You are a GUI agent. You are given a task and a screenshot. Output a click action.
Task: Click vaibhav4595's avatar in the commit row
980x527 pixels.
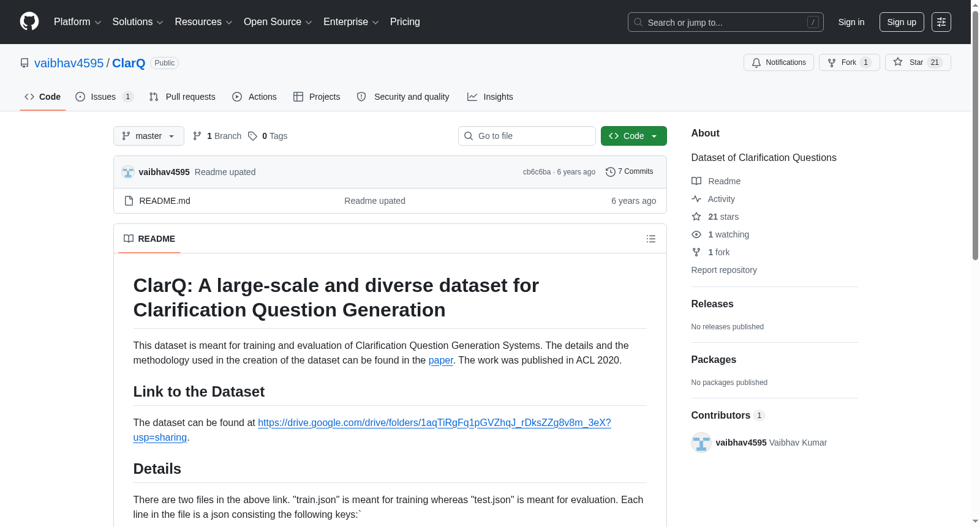point(128,172)
